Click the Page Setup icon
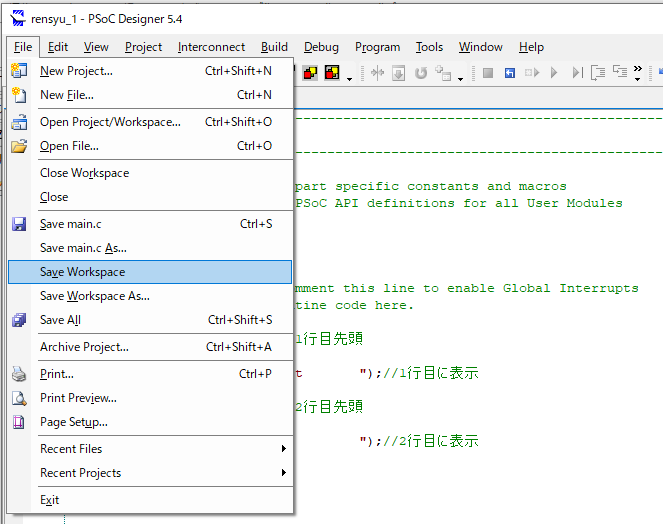Image resolution: width=663 pixels, height=524 pixels. pyautogui.click(x=19, y=422)
